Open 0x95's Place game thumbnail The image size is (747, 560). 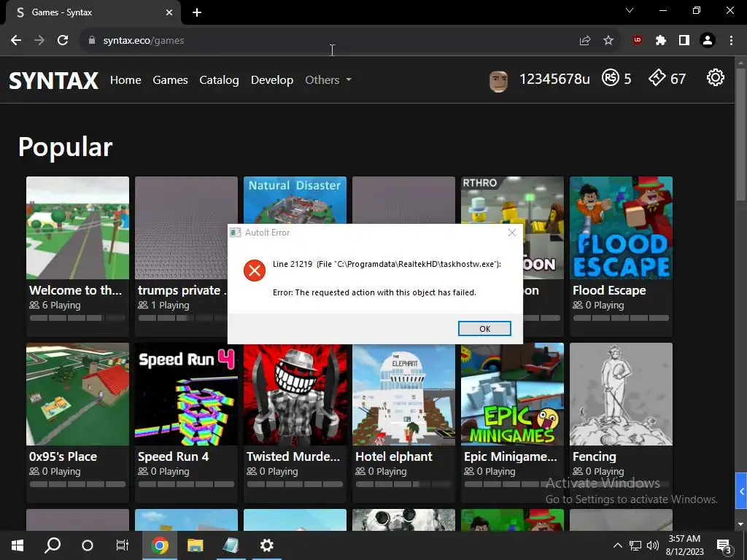(x=77, y=394)
